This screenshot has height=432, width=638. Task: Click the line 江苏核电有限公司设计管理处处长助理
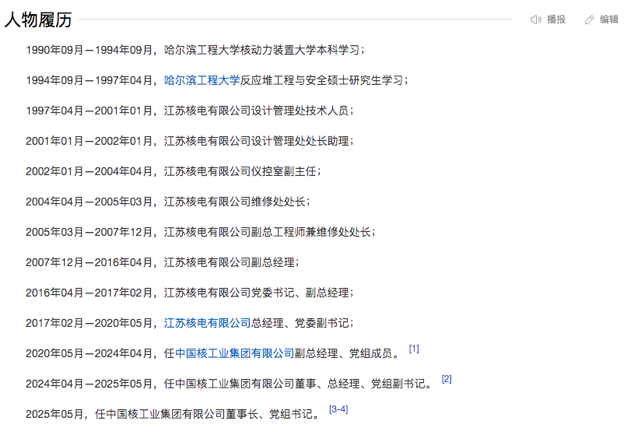pyautogui.click(x=190, y=141)
